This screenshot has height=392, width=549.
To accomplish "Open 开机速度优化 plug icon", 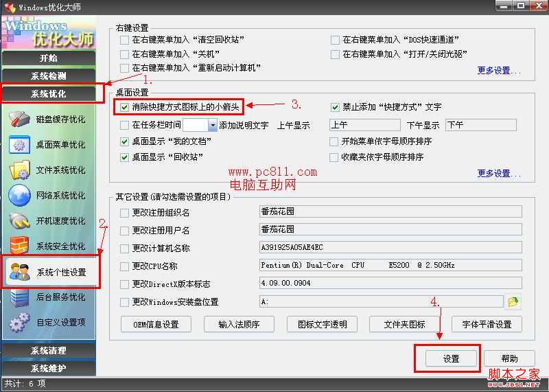I will coord(19,220).
